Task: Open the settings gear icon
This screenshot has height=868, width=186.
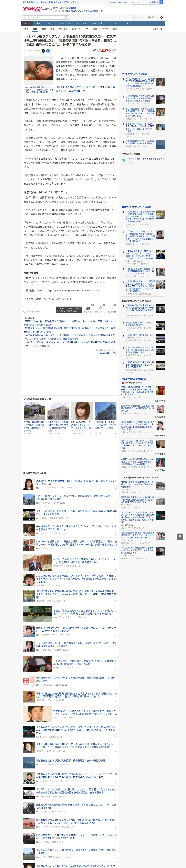Action: pos(161,18)
